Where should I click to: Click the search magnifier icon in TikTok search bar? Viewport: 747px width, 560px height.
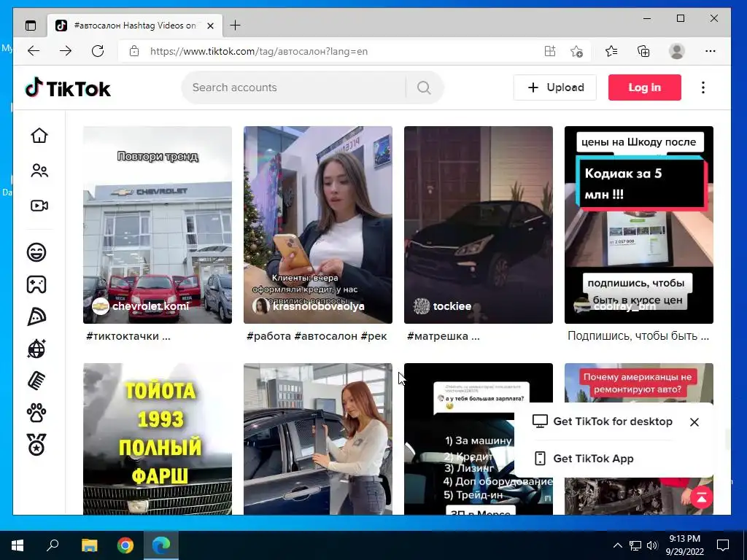click(x=424, y=87)
